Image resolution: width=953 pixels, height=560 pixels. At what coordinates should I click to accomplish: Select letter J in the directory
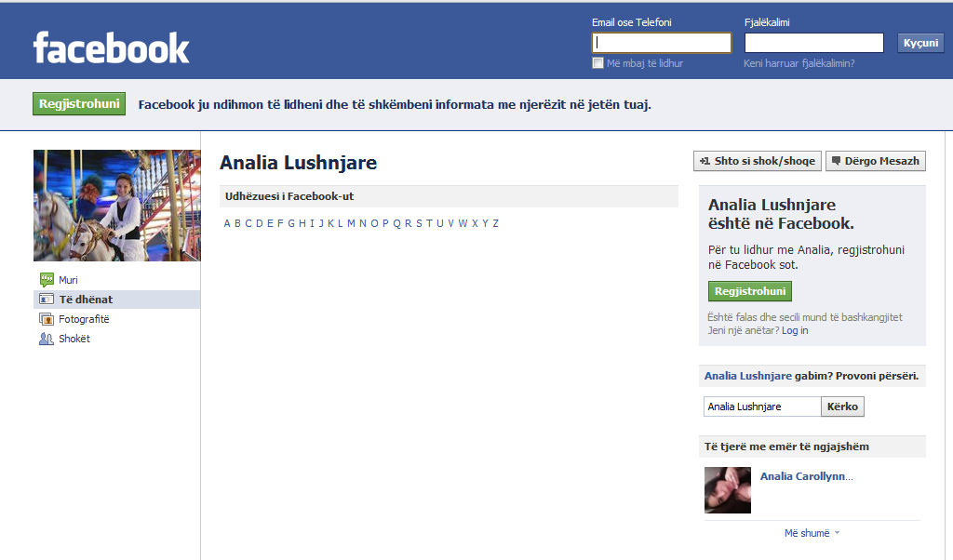(321, 223)
